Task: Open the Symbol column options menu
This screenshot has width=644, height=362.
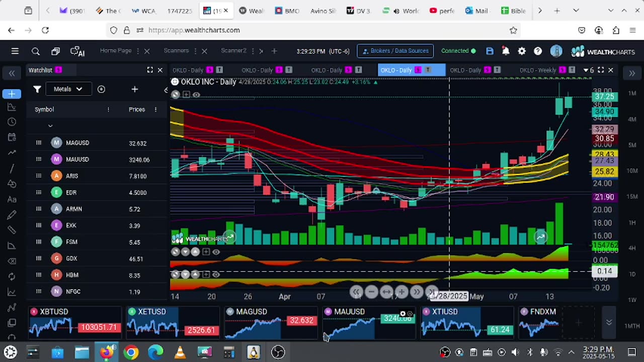Action: [x=108, y=110]
